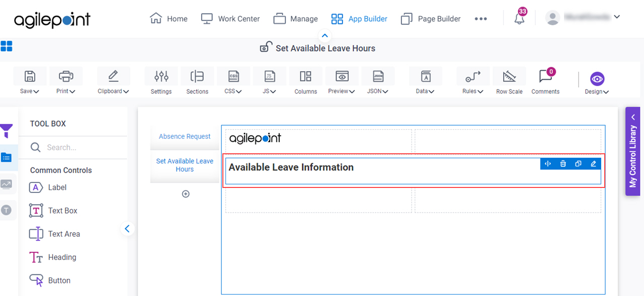The width and height of the screenshot is (644, 296).
Task: Select the Text Box control
Action: pyautogui.click(x=53, y=211)
